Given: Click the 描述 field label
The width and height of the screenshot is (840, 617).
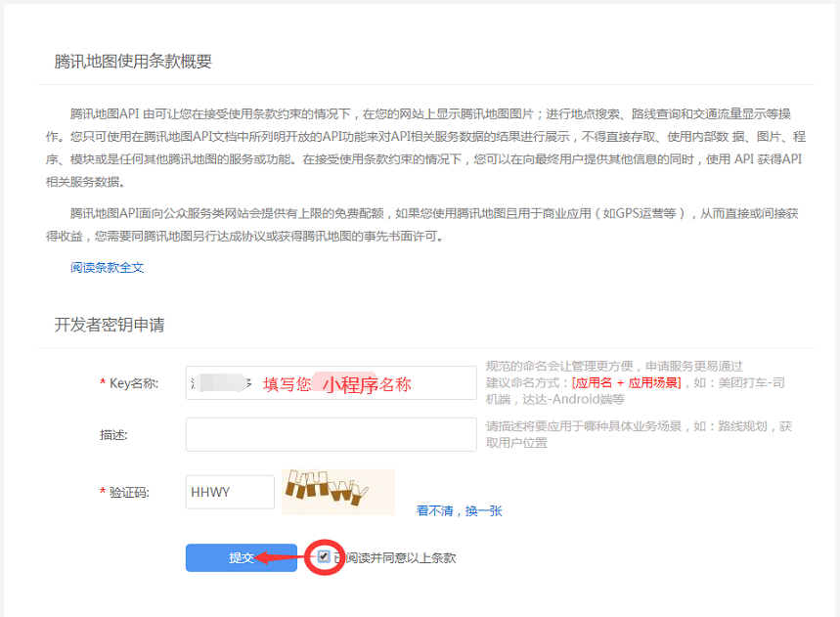Looking at the screenshot, I should click(x=113, y=435).
